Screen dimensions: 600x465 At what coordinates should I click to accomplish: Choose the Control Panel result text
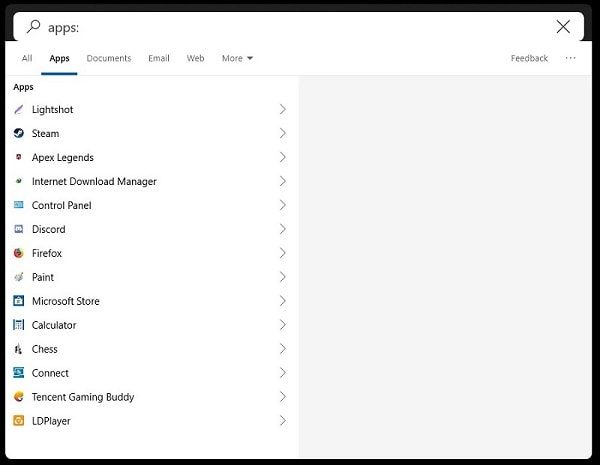point(62,206)
